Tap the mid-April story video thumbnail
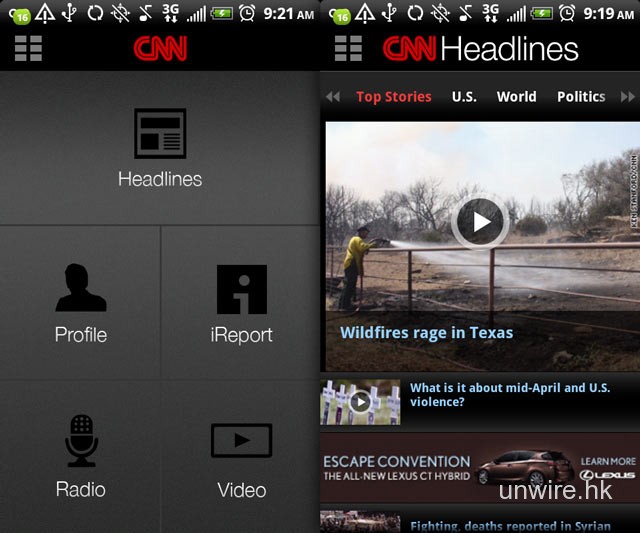This screenshot has width=640, height=533. [360, 402]
